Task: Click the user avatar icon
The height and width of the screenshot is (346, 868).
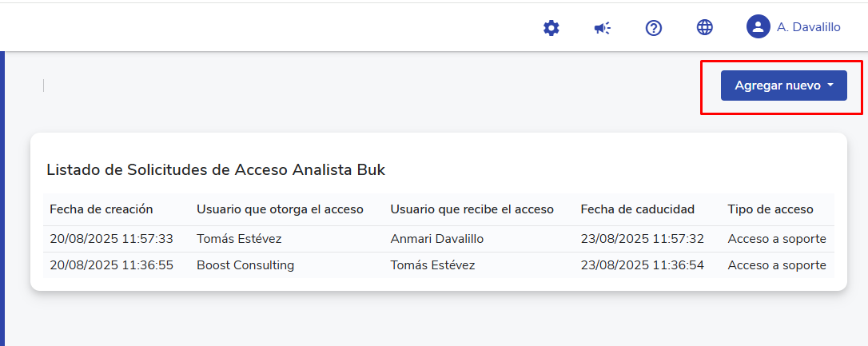Action: click(x=758, y=27)
